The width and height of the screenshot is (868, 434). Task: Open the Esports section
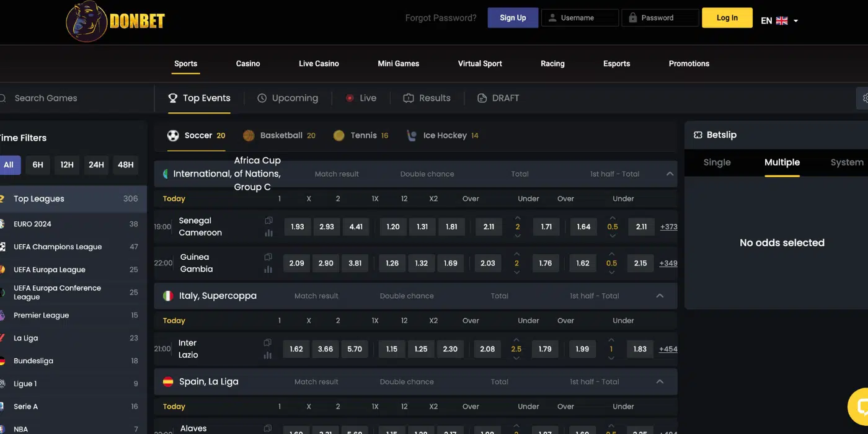[616, 63]
